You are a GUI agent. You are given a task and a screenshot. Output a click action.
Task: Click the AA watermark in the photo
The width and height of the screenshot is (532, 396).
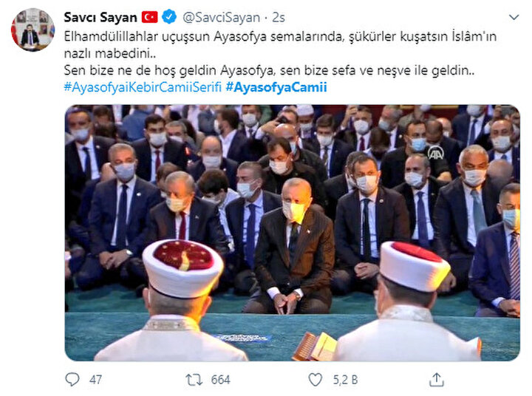click(436, 154)
